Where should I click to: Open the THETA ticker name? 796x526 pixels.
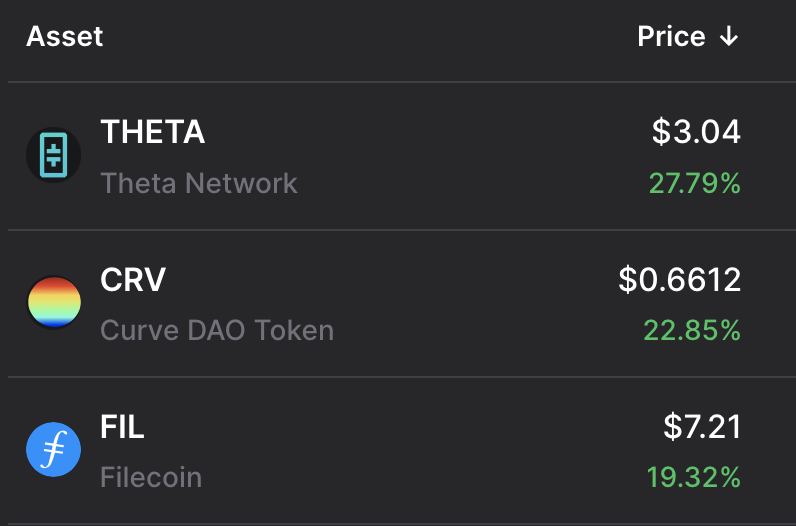tap(152, 132)
